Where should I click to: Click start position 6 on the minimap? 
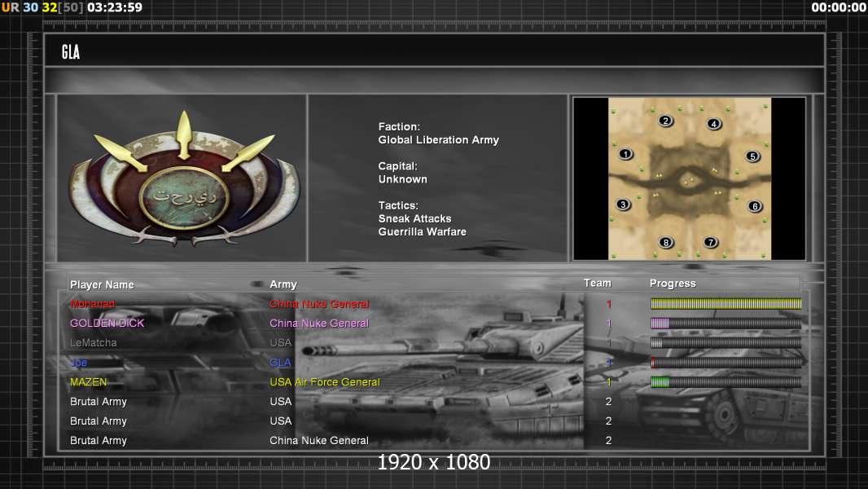tap(755, 206)
